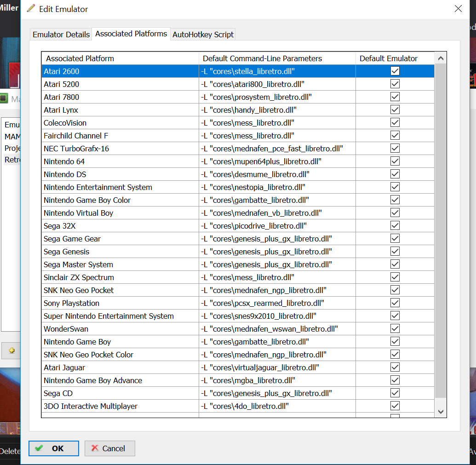Screen dimensions: 476x465
Task: Click the OK button
Action: (x=54, y=448)
